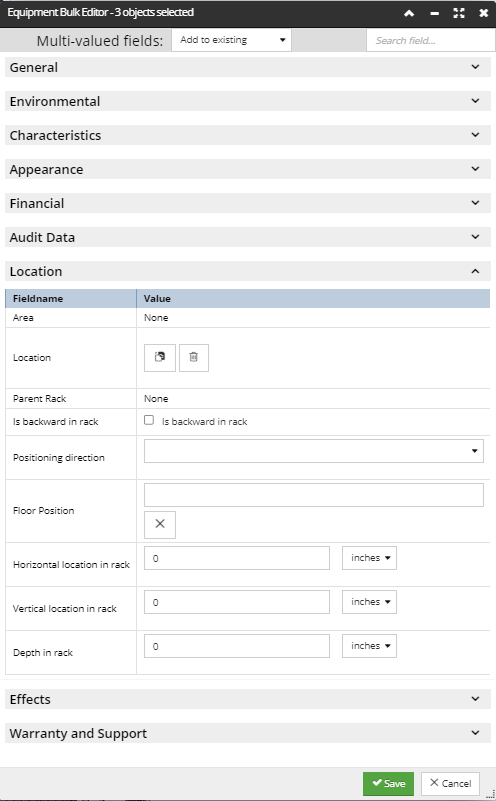Click the Location paste/copy icon button

point(159,358)
